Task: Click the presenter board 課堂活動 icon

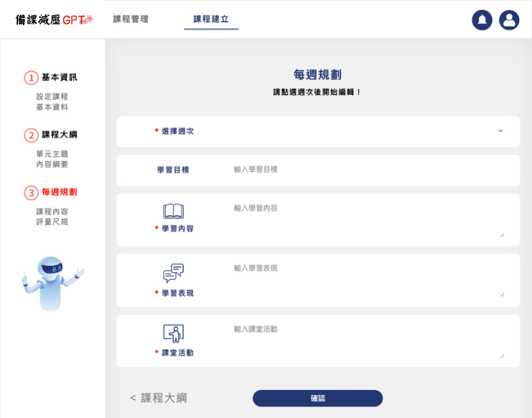Action: [173, 334]
